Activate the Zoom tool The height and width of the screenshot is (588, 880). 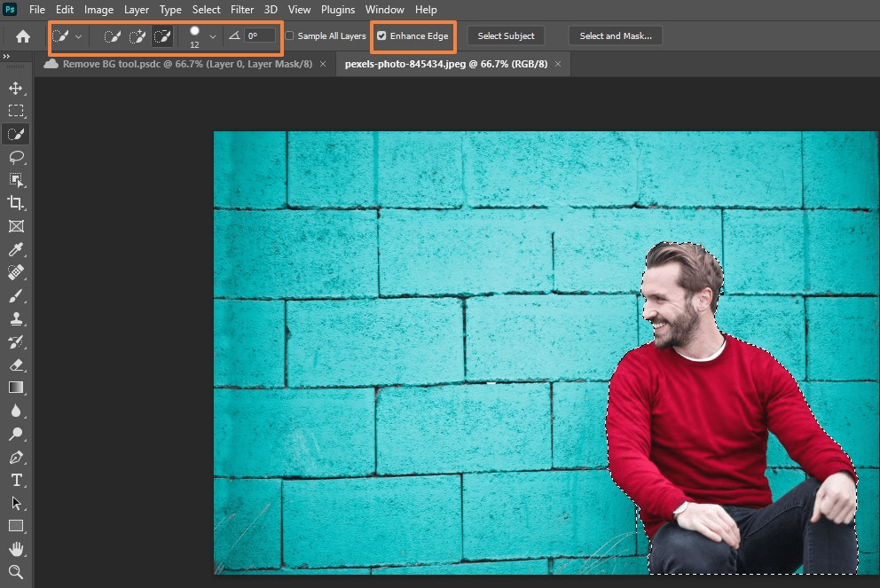coord(15,572)
